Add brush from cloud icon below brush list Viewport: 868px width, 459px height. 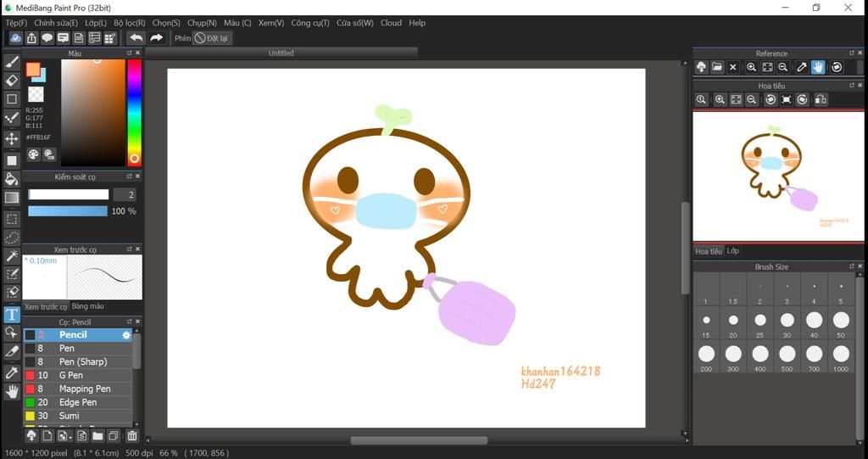[31, 436]
